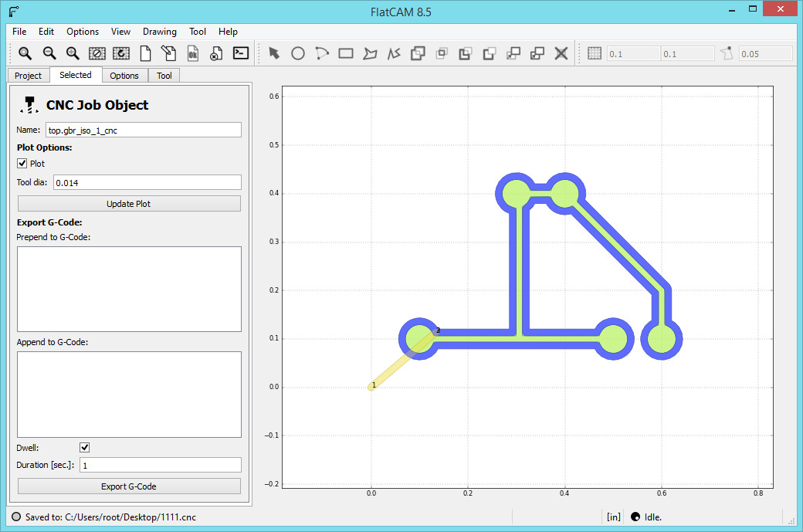Click the Saved to path status message

(x=110, y=517)
